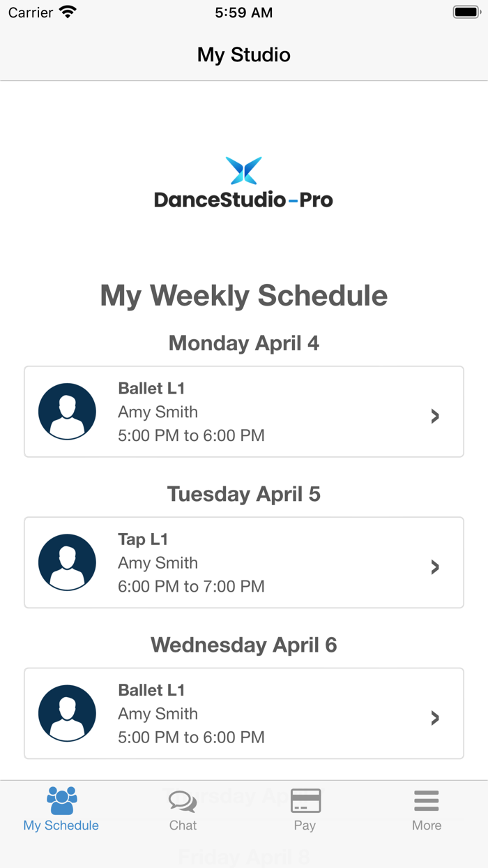
Task: Expand Wednesday's Ballet L1 class chevron
Action: point(435,717)
